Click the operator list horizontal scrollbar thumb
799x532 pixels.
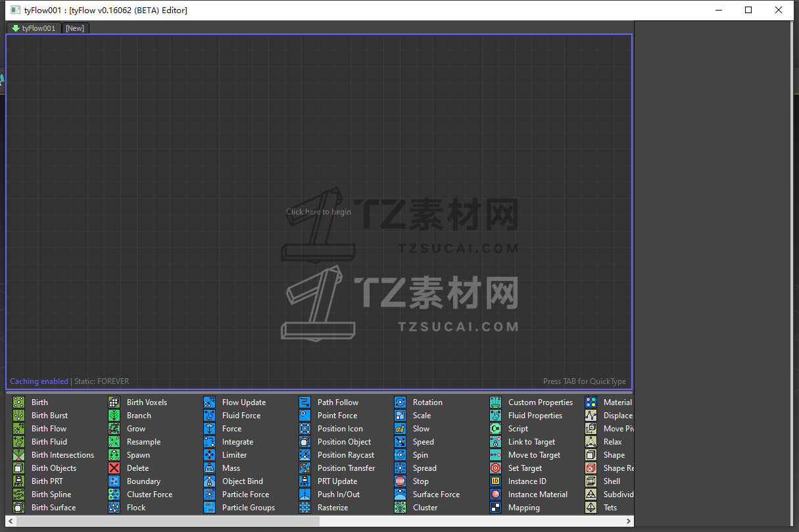168,521
